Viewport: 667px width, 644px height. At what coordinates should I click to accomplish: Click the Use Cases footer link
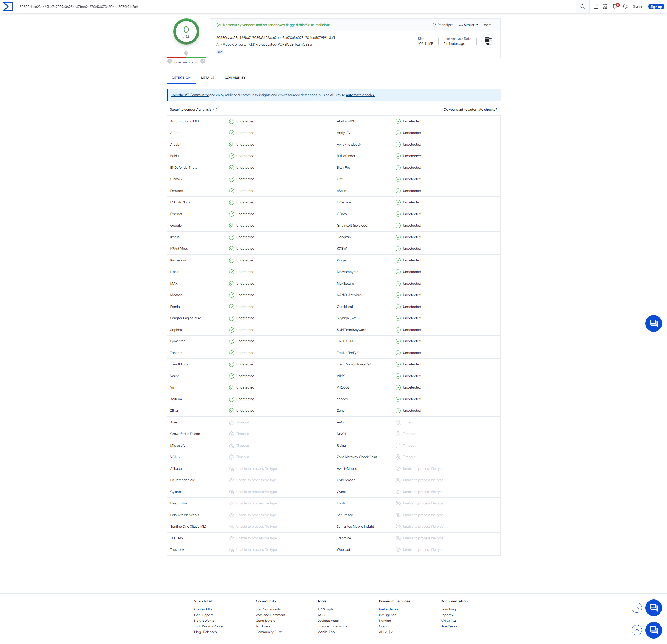click(448, 626)
